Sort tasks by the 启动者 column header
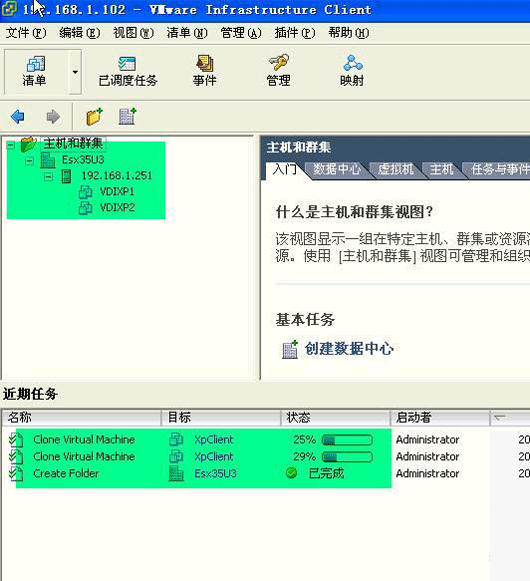530x581 pixels. [x=440, y=418]
